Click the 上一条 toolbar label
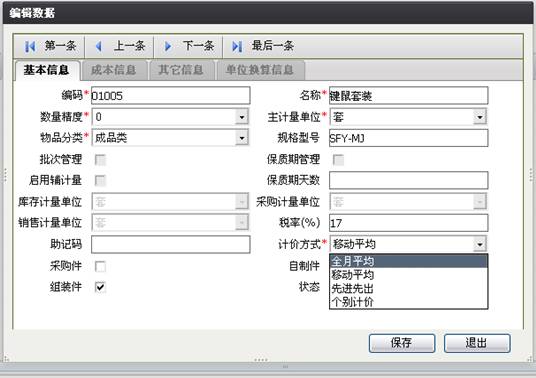Screen dimensions: 536x378 click(130, 45)
